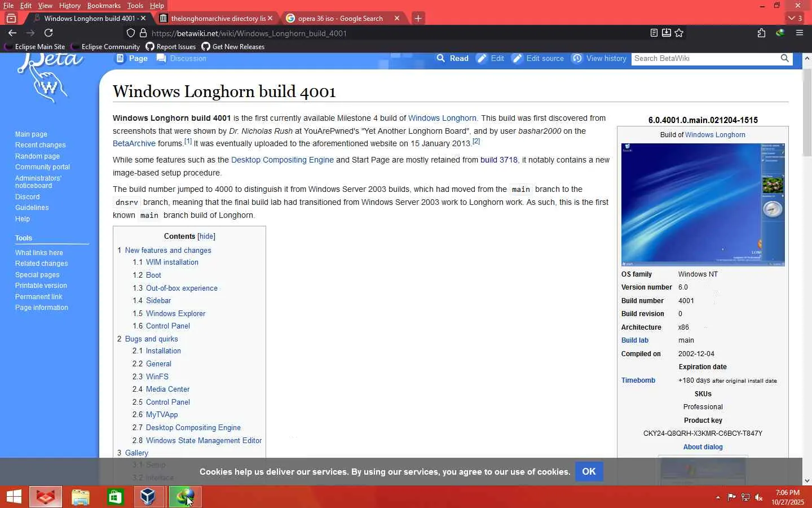Open the Longhorn desktop screenshot thumbnail
Viewport: 812px width, 508px height.
[703, 204]
